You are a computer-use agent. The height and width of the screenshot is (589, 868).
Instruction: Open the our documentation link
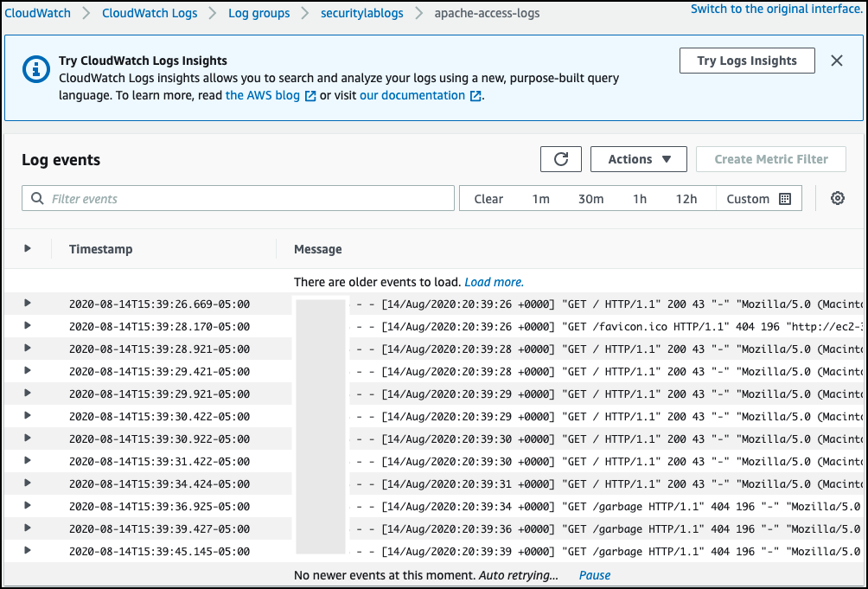coord(412,95)
